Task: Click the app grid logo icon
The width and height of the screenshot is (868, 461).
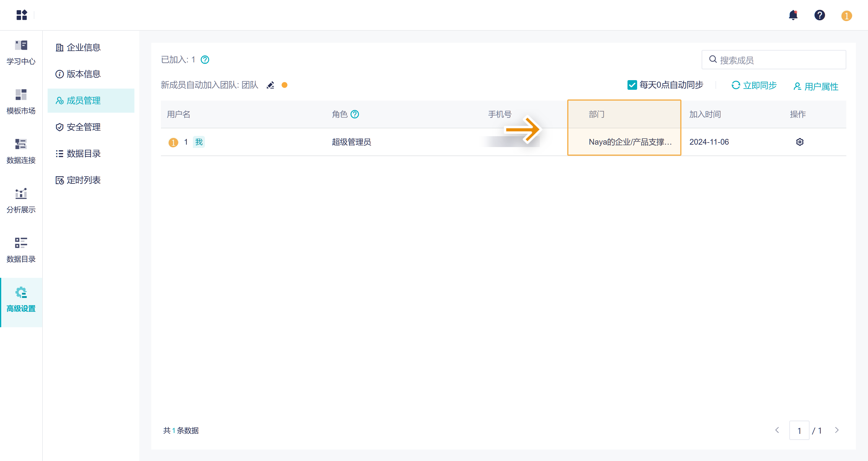Action: coord(22,15)
